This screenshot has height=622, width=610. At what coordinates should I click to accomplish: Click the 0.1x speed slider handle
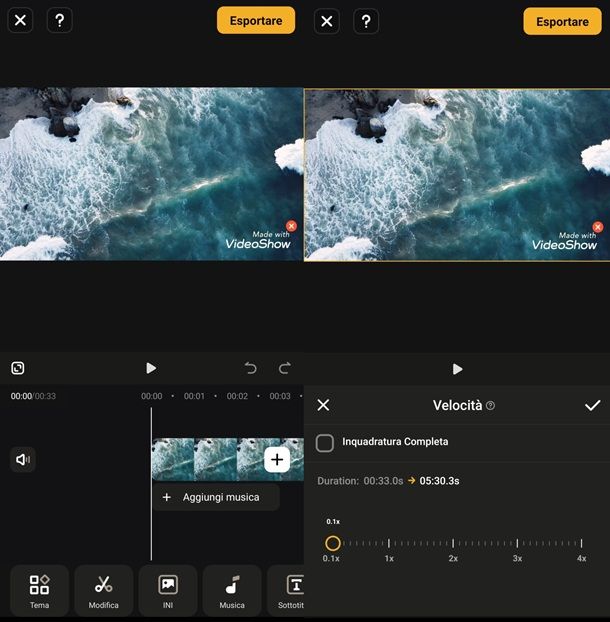[x=333, y=543]
